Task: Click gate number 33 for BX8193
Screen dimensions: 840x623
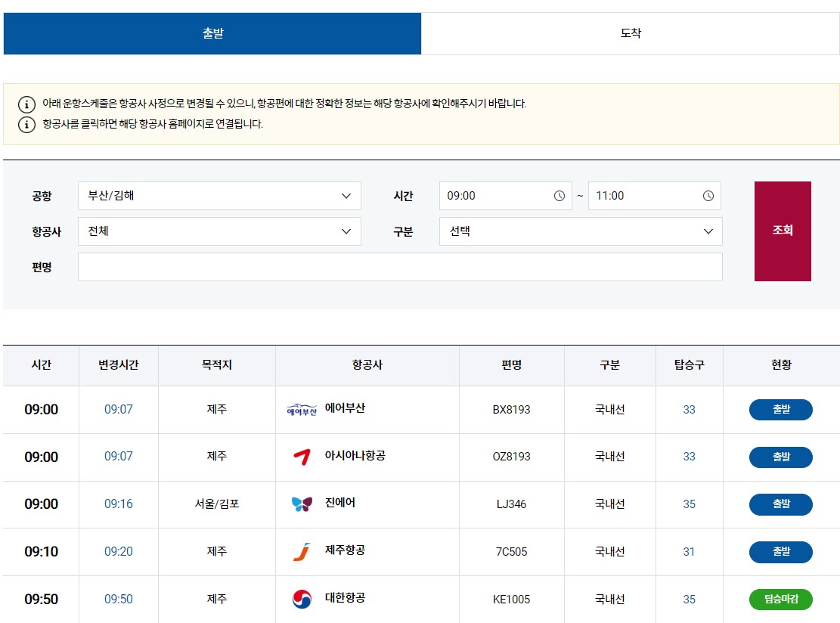Action: pyautogui.click(x=689, y=410)
